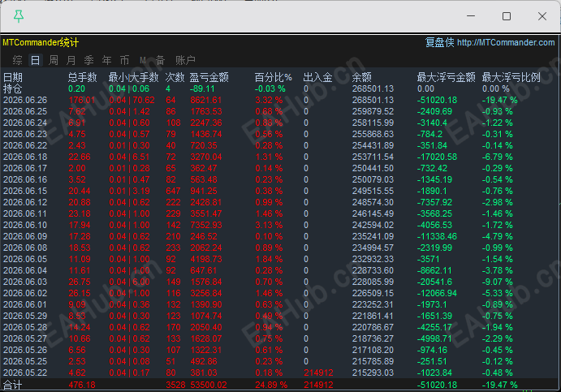Click the 百分比% column header
561x392 pixels.
[274, 77]
